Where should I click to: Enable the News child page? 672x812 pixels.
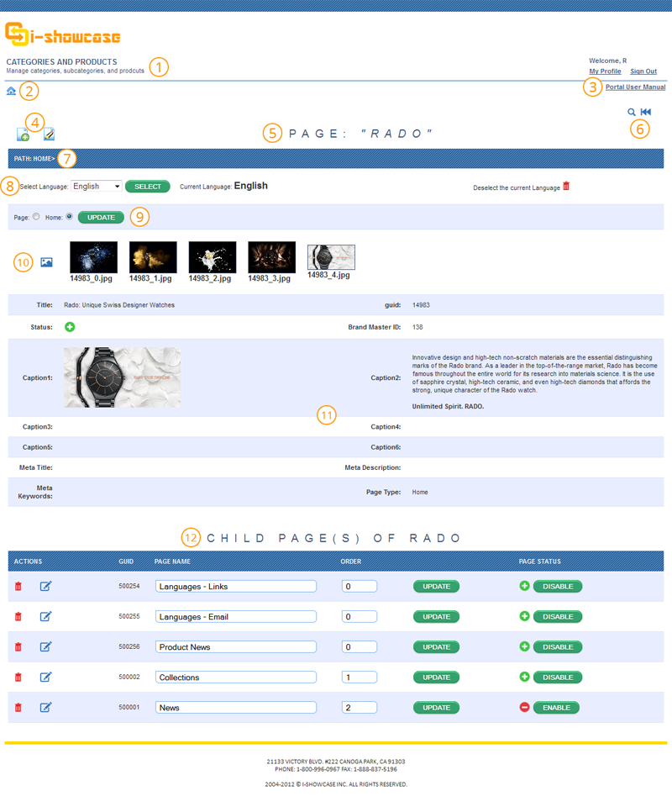point(555,708)
